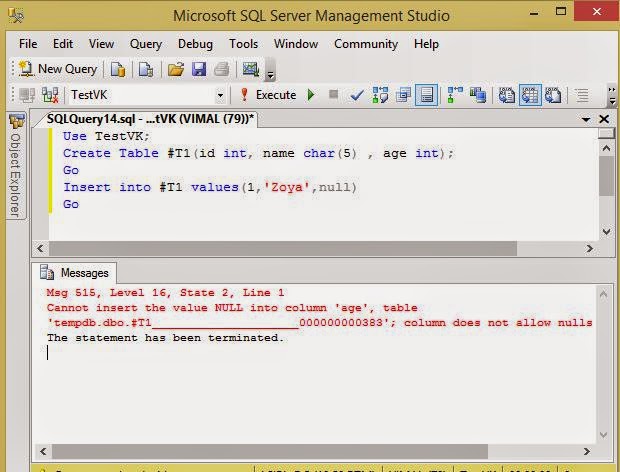Screen dimensions: 620x472
Task: Click editor horizontal scroll right arrow
Action: (590, 249)
